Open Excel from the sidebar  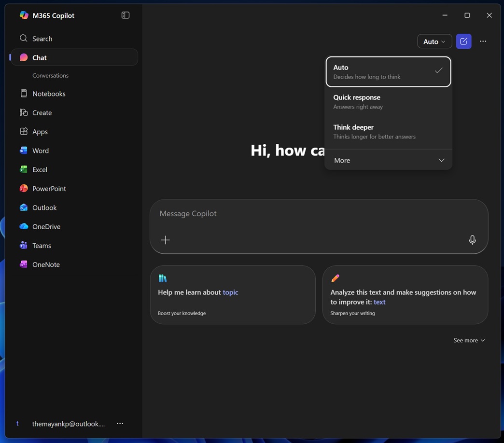(40, 169)
